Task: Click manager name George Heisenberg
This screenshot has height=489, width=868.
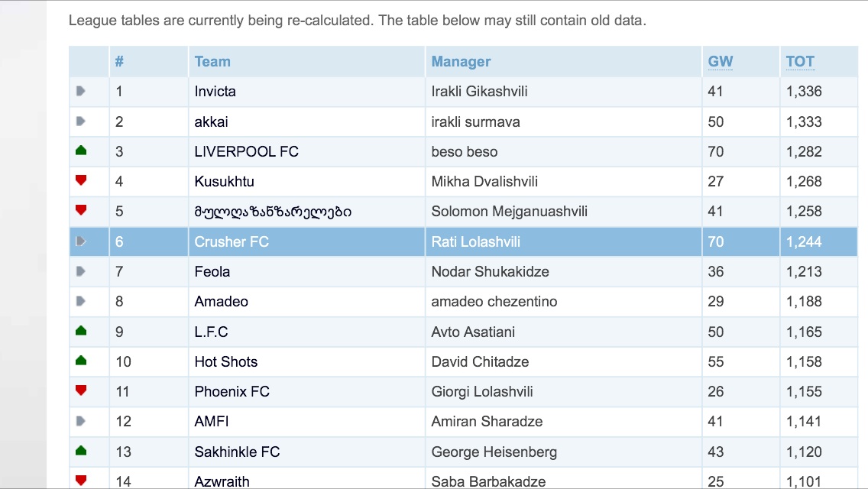Action: click(494, 452)
